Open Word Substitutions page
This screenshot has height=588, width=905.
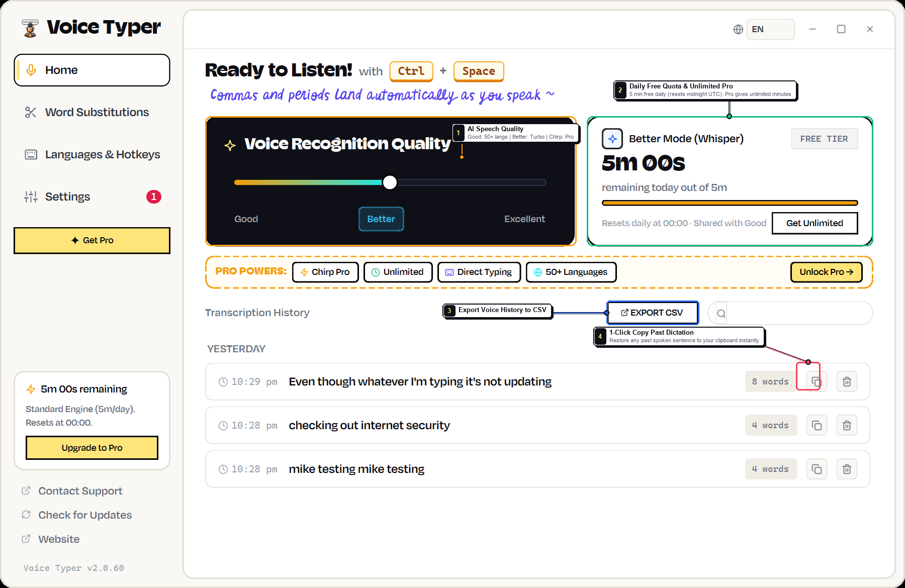92,112
